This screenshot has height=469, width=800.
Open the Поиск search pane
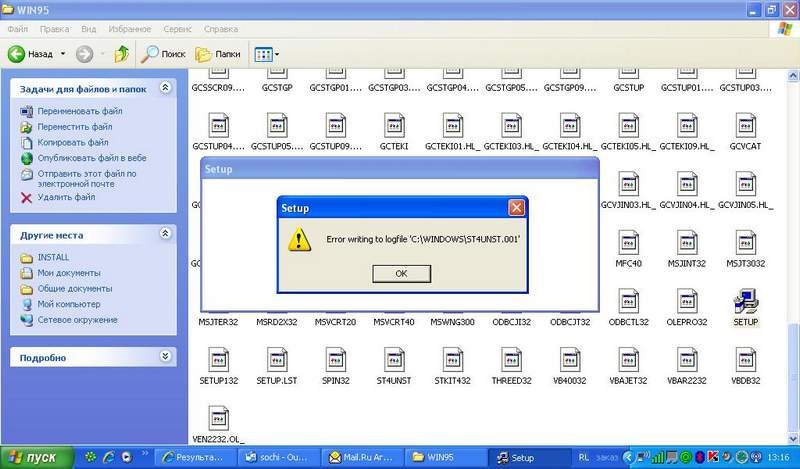tap(163, 54)
